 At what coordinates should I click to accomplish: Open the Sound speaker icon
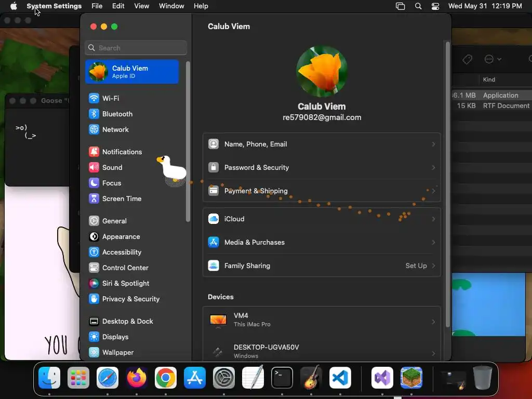[94, 167]
